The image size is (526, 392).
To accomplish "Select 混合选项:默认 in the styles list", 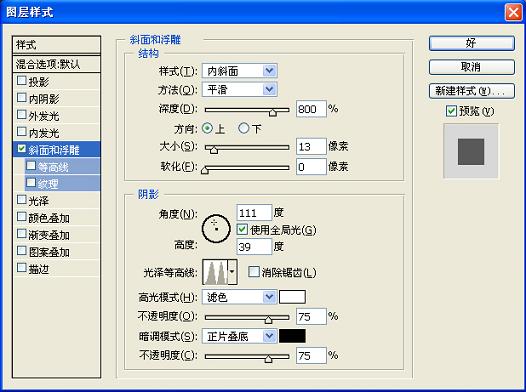I will pos(56,64).
